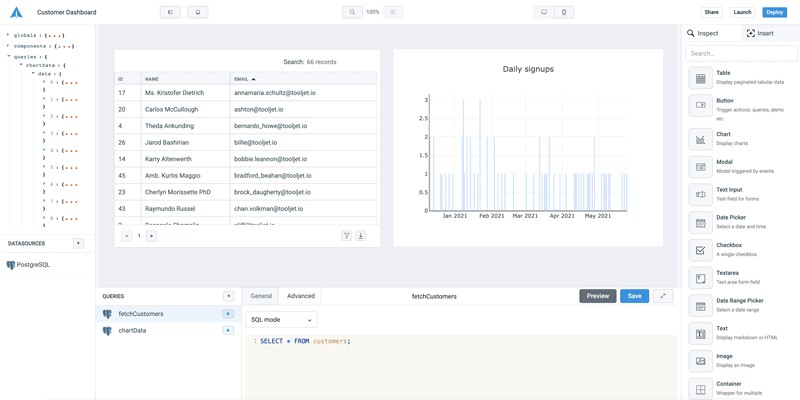
Task: Open the SQL mode dropdown
Action: point(281,320)
